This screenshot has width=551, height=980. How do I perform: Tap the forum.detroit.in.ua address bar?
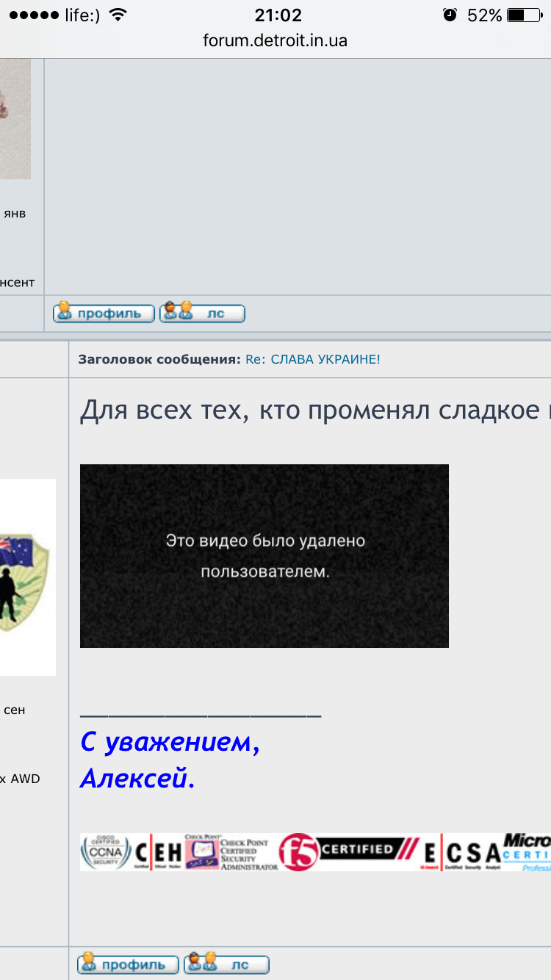275,41
